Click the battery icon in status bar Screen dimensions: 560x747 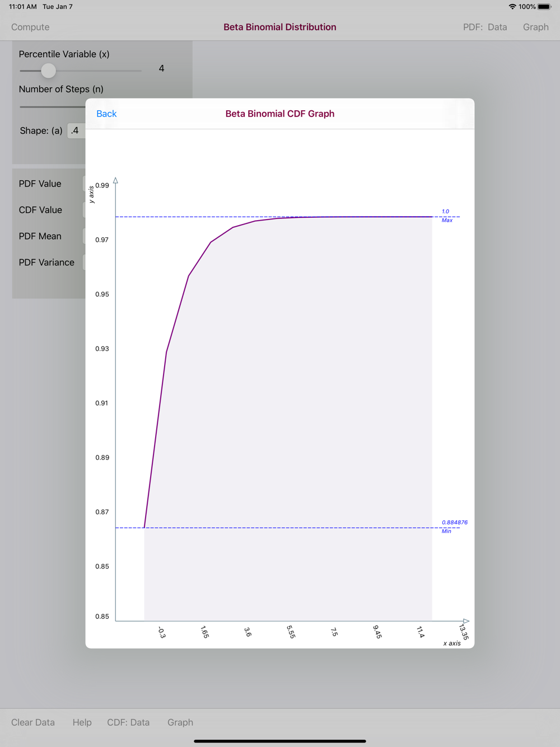(x=544, y=7)
